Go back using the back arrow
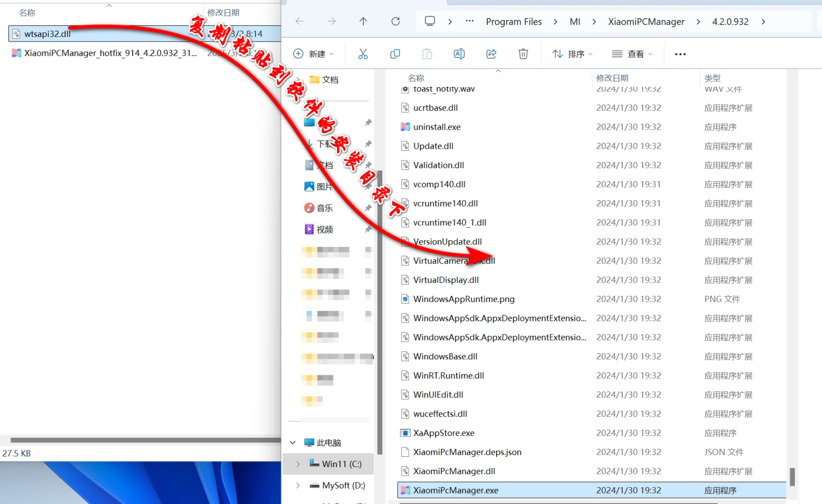The width and height of the screenshot is (822, 504). click(300, 21)
